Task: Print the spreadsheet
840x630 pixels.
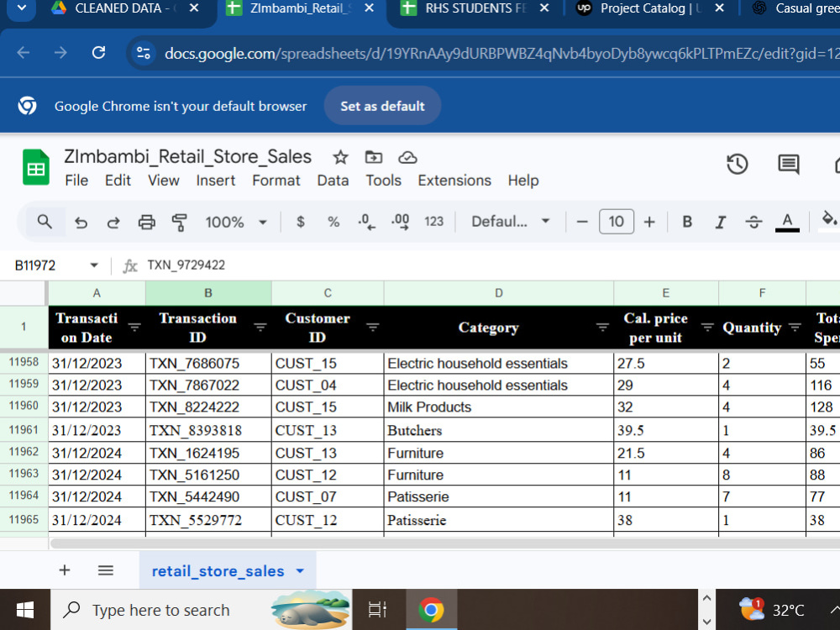Action: (x=146, y=222)
